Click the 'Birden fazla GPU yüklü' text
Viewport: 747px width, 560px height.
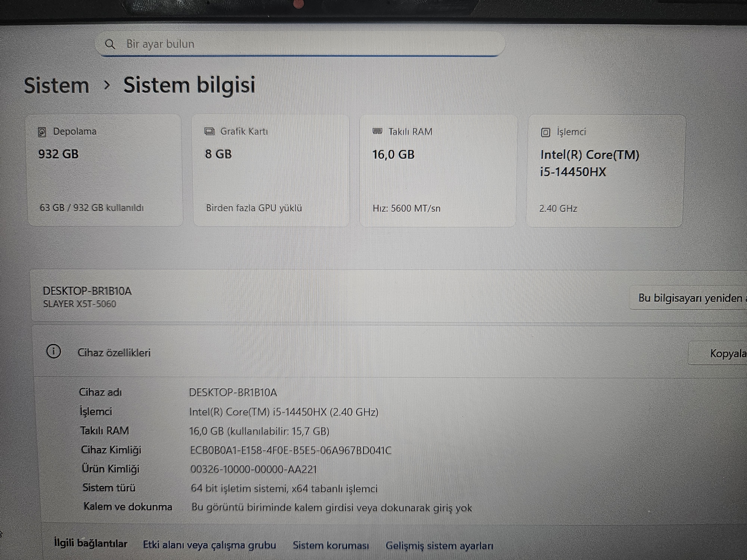click(254, 208)
